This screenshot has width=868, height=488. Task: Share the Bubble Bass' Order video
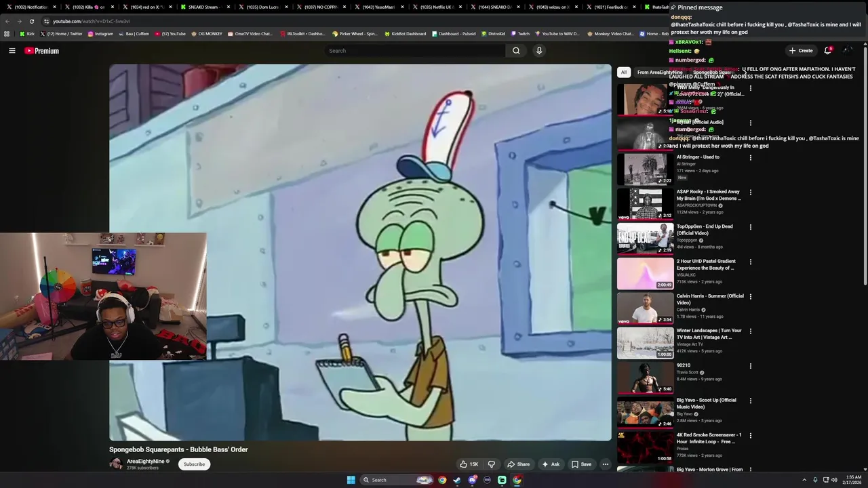[x=518, y=464]
